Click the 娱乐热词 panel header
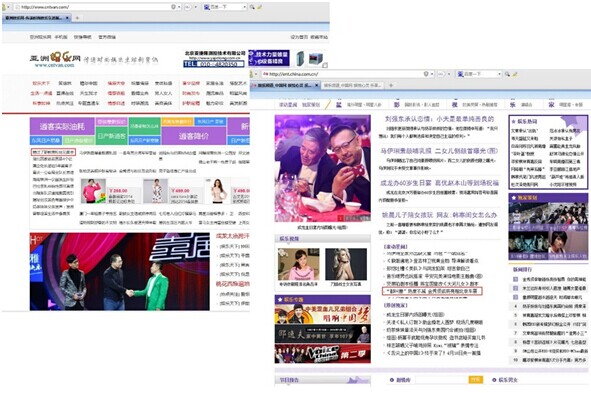The width and height of the screenshot is (591, 393). (527, 121)
